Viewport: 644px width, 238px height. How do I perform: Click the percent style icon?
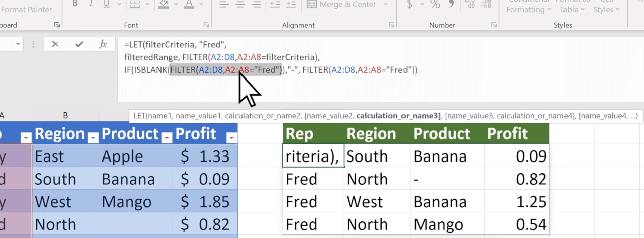435,5
